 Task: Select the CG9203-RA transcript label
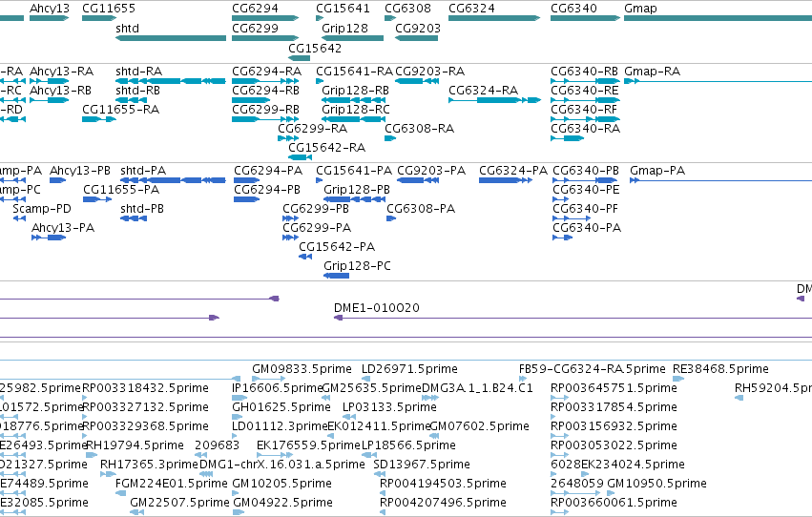coord(429,71)
